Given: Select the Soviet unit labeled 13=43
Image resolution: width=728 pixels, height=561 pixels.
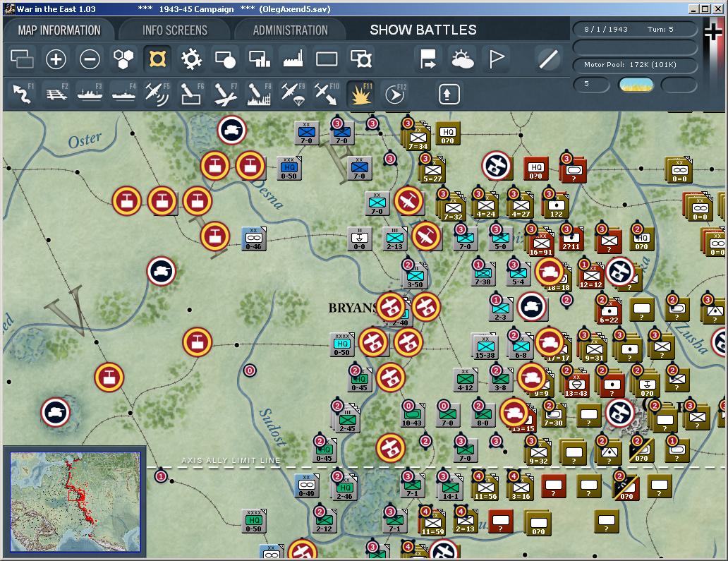Looking at the screenshot, I should [x=576, y=385].
